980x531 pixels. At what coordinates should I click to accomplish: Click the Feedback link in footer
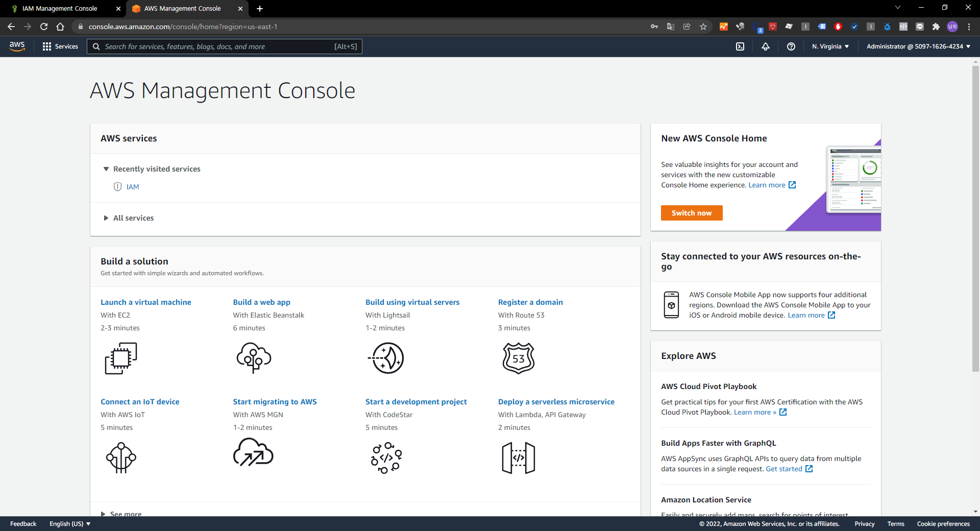pyautogui.click(x=23, y=524)
